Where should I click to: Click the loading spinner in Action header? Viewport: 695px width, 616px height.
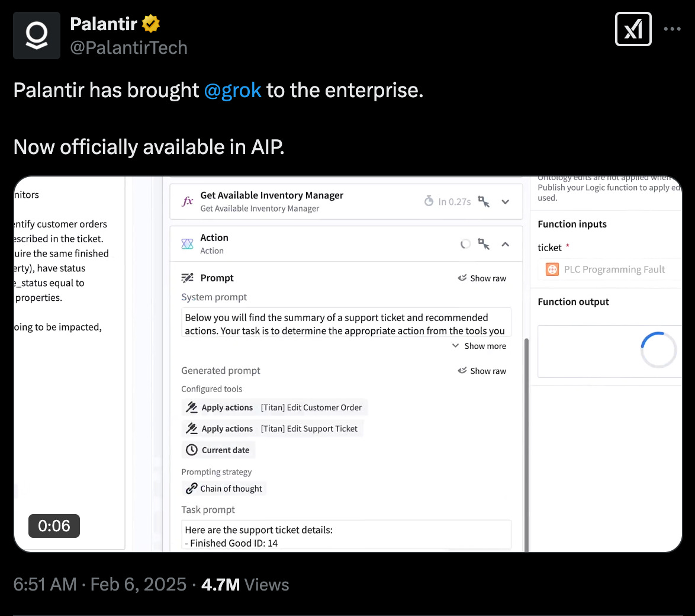[465, 244]
